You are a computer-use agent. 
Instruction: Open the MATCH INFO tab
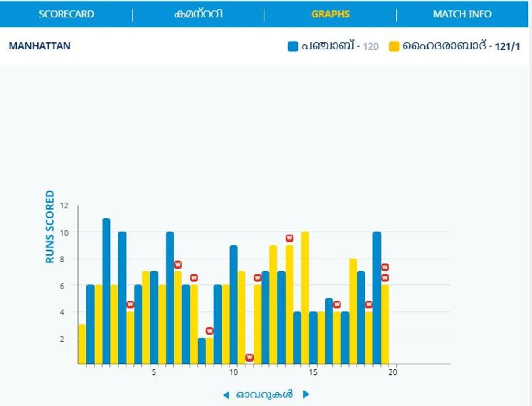(462, 14)
